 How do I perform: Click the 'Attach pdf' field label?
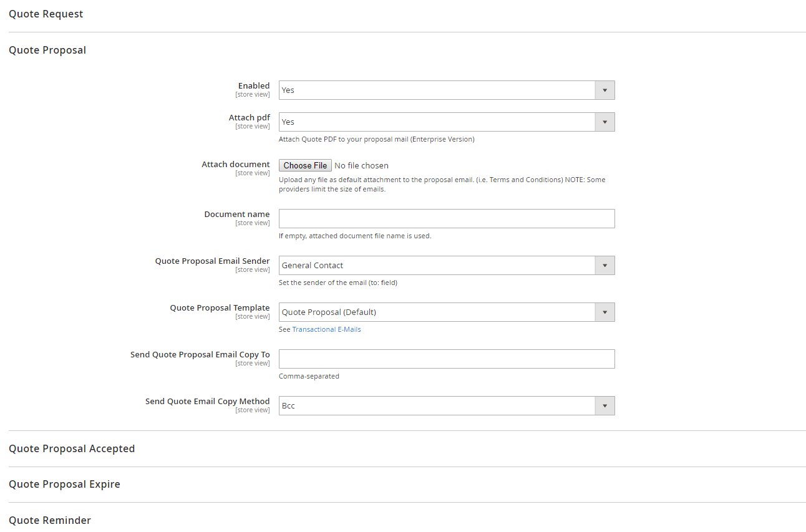250,117
